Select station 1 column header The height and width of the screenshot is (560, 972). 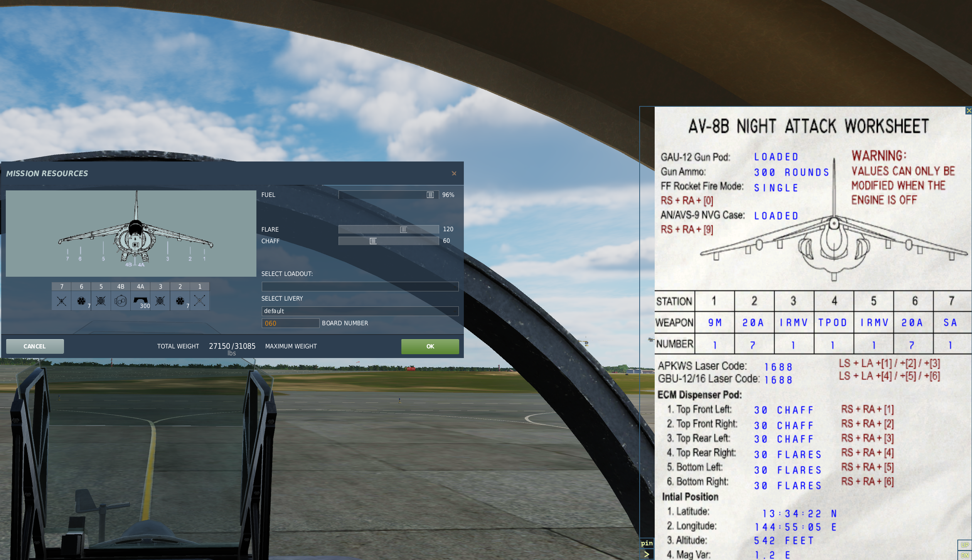click(200, 286)
